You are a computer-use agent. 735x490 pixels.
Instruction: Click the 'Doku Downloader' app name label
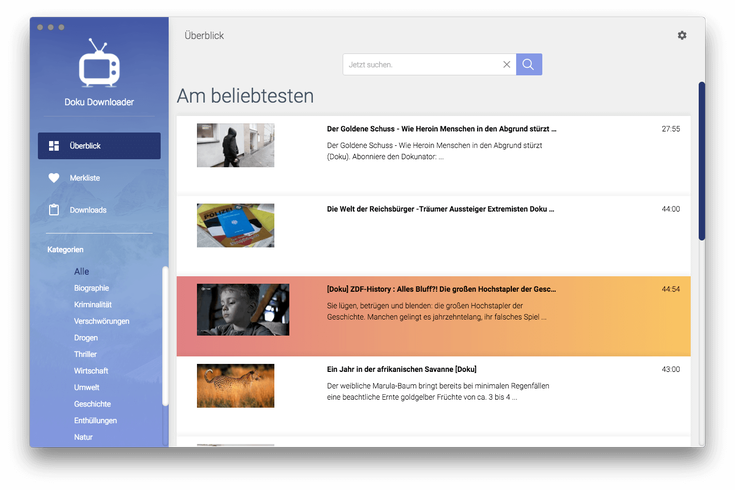click(x=99, y=102)
